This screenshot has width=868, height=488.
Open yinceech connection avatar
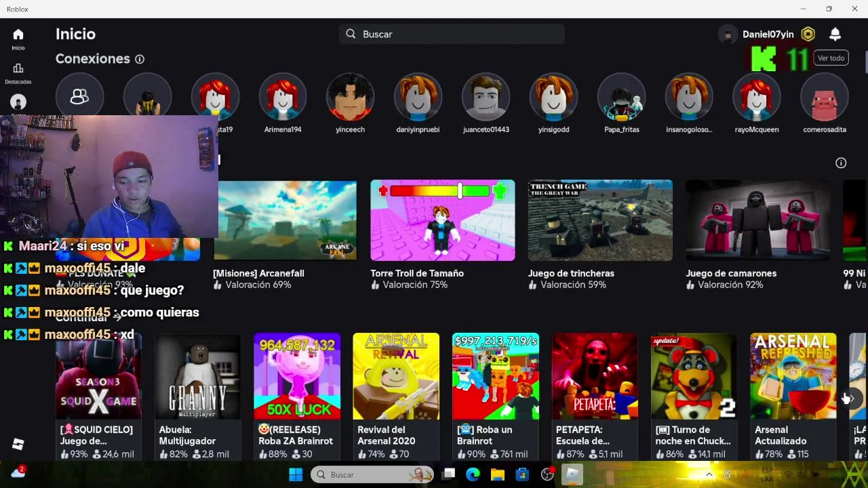point(350,97)
